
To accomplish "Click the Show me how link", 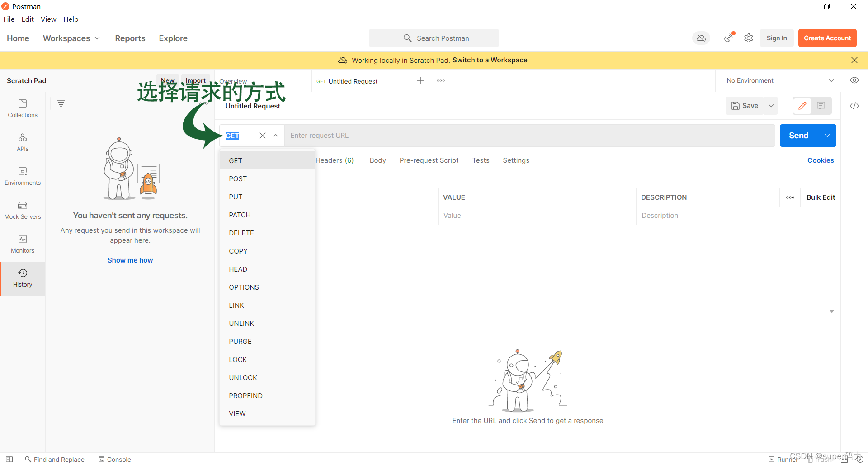I will (130, 260).
